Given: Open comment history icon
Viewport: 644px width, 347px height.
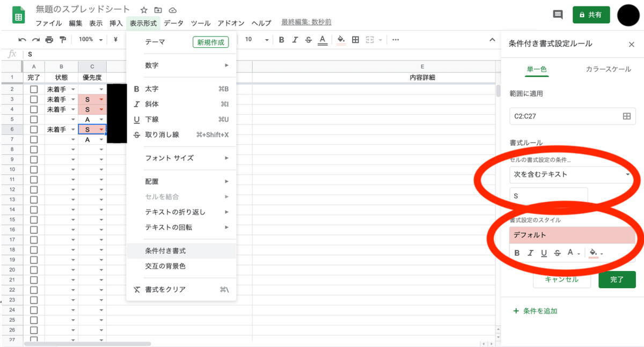Looking at the screenshot, I should pyautogui.click(x=558, y=15).
